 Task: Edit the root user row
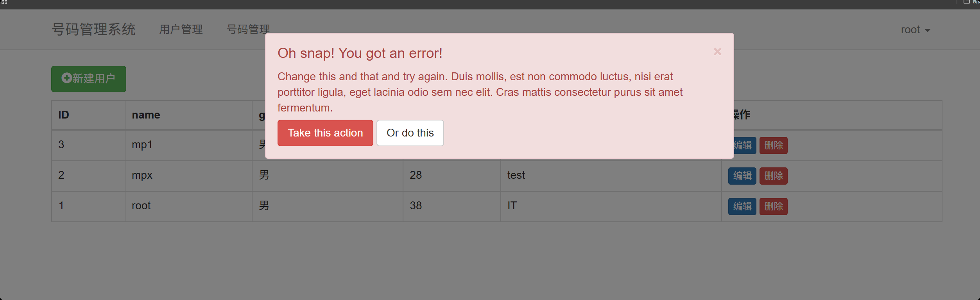tap(742, 207)
